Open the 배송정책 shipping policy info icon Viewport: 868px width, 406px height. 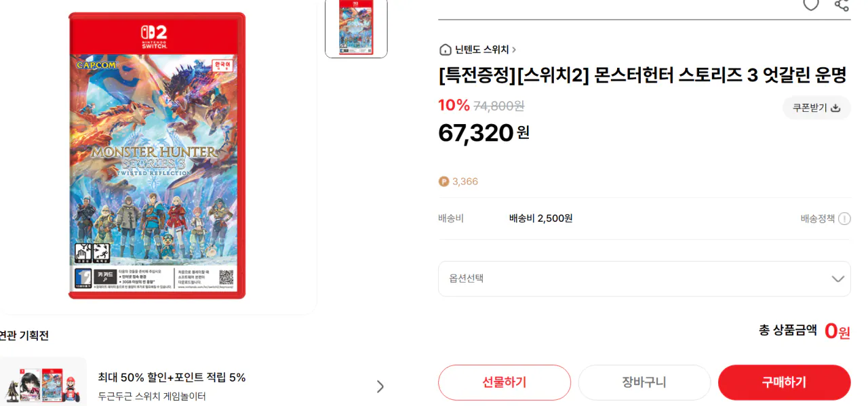pos(844,218)
